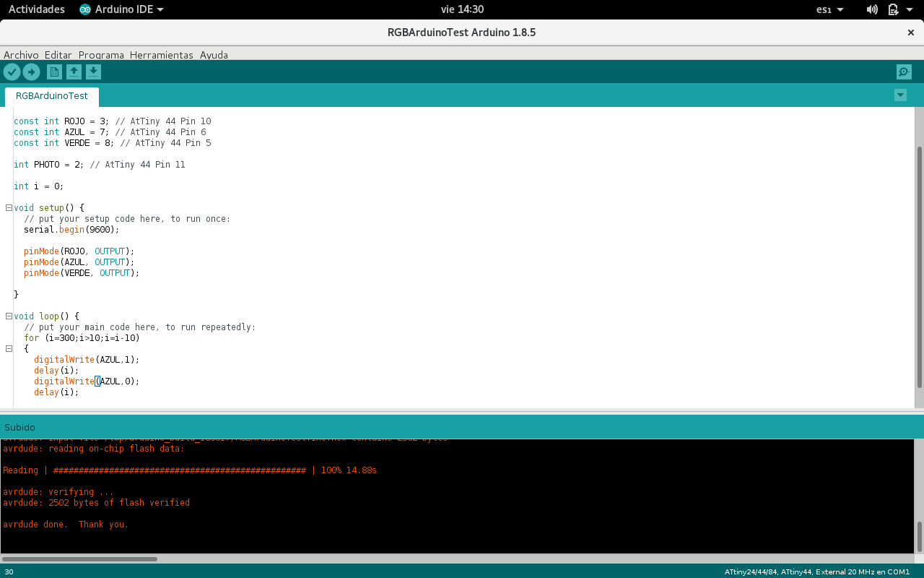924x578 pixels.
Task: Close the Arduino IDE window
Action: (910, 33)
